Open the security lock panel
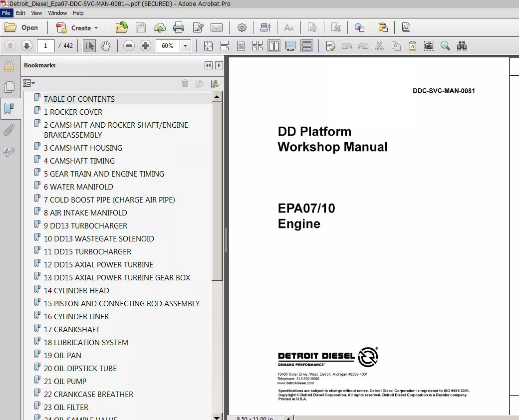This screenshot has width=519, height=420. (x=9, y=66)
